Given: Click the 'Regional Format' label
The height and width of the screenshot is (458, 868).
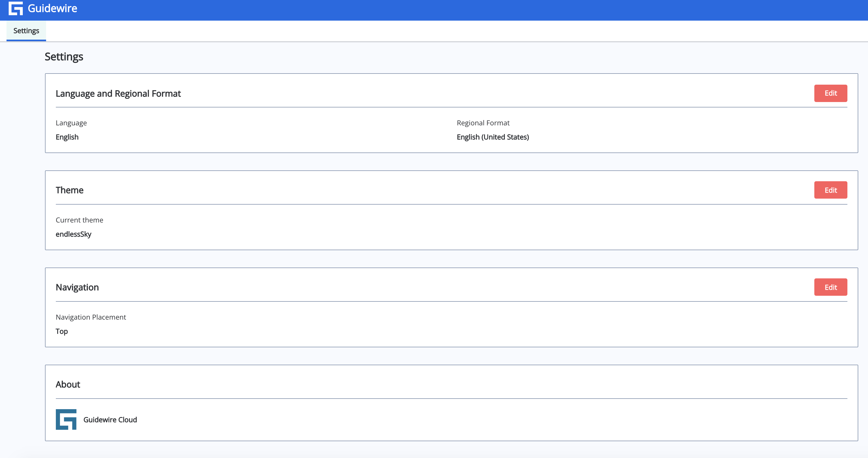Looking at the screenshot, I should click(483, 123).
